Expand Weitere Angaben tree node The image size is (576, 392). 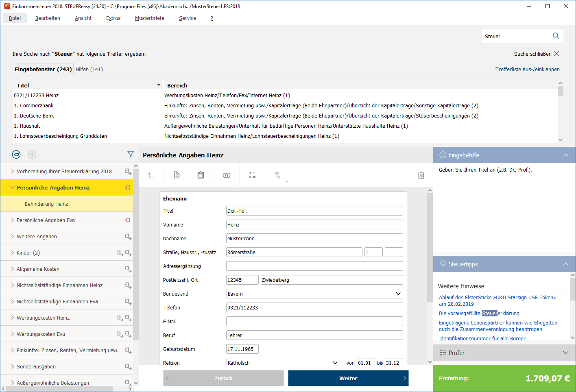tap(13, 237)
